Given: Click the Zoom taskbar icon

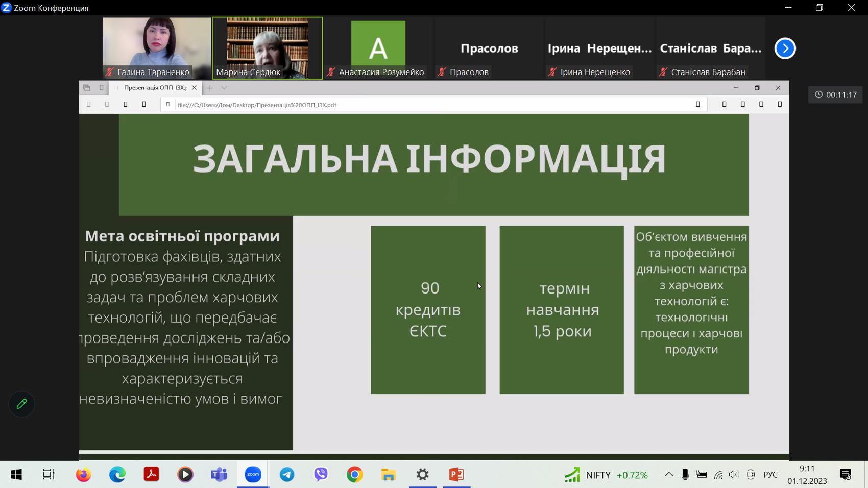Looking at the screenshot, I should click(253, 475).
